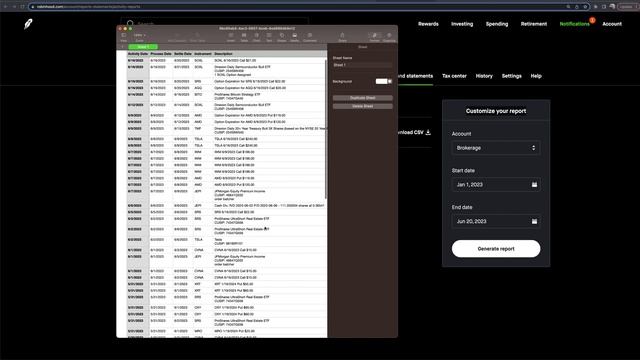Open the Account menu in top nav
This screenshot has height=360, width=640.
tap(612, 24)
